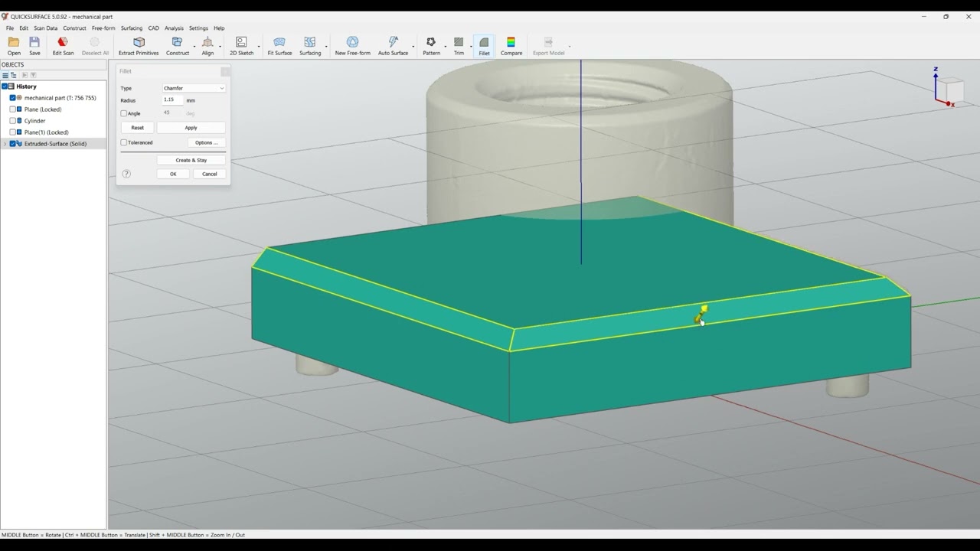Viewport: 980px width, 551px height.
Task: Expand the Extruded-Surface (Solid) tree node
Action: click(x=5, y=144)
